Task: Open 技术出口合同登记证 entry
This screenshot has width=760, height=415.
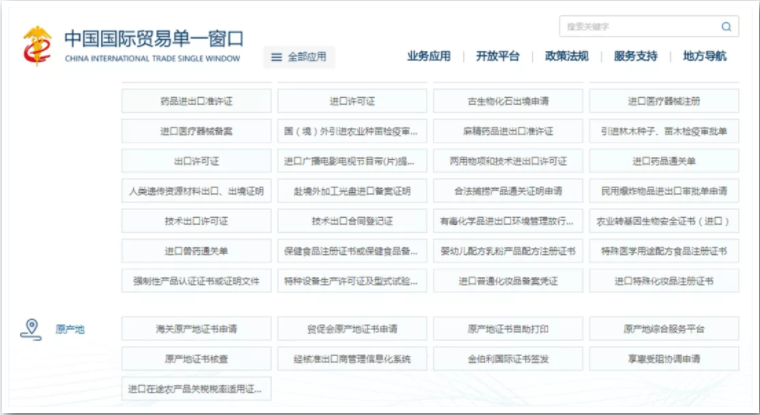Action: (352, 221)
